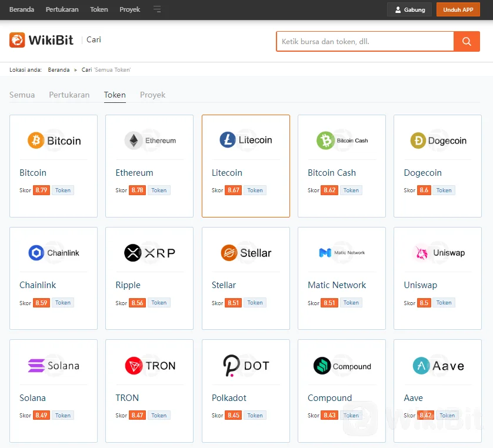Click Litecoin's 8.67 score badge
The height and width of the screenshot is (448, 493).
pyautogui.click(x=234, y=190)
